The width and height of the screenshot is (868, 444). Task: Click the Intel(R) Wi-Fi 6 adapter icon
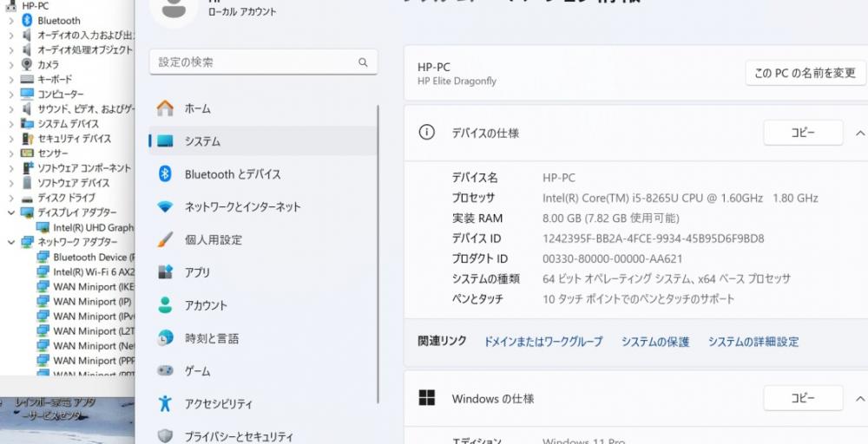43,271
